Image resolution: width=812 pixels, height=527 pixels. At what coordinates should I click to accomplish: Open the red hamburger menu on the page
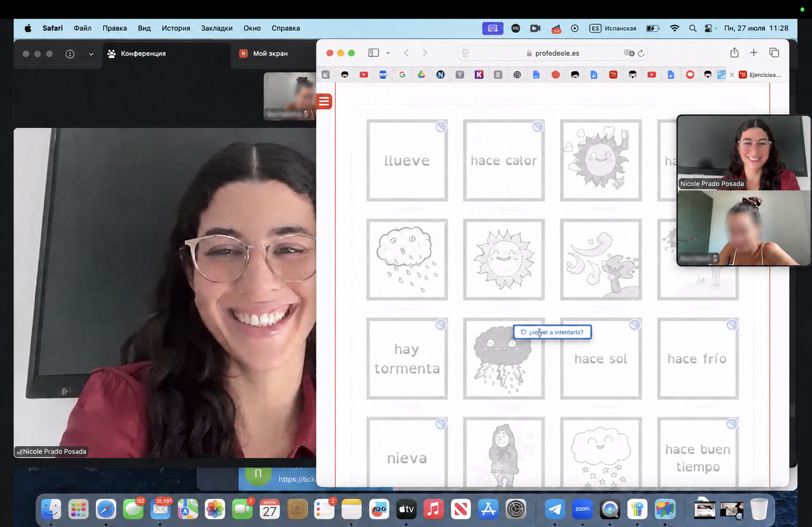(x=324, y=101)
